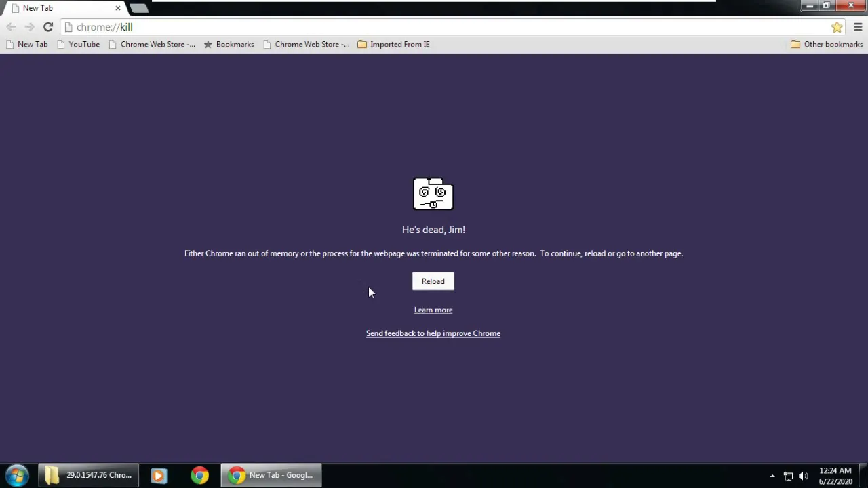
Task: Click the dead tab sad face icon
Action: [x=433, y=194]
